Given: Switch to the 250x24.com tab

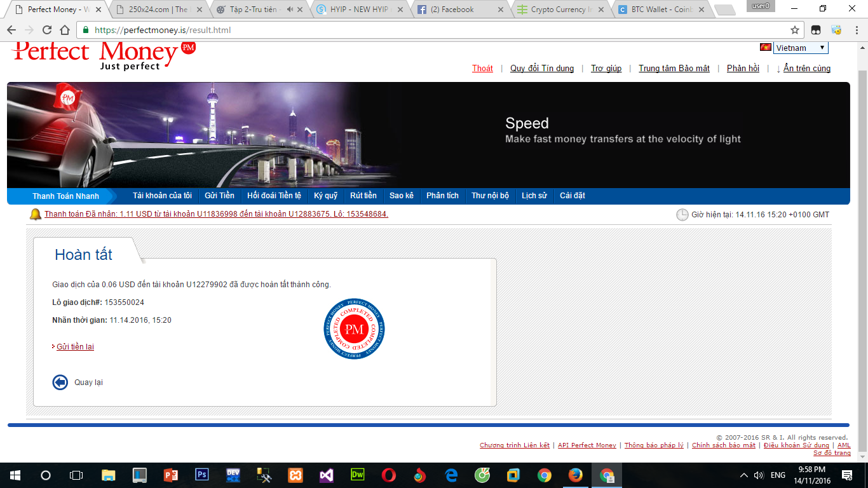Looking at the screenshot, I should (158, 10).
